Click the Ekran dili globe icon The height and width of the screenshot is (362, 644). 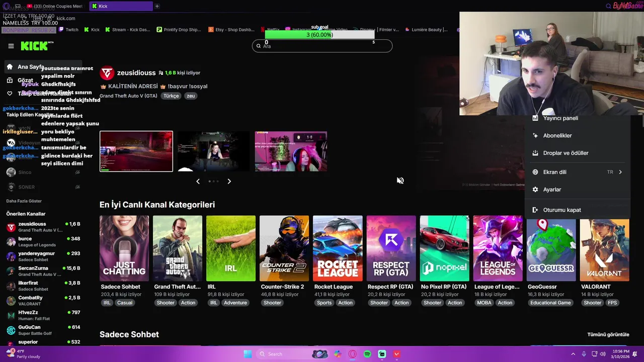tap(535, 172)
